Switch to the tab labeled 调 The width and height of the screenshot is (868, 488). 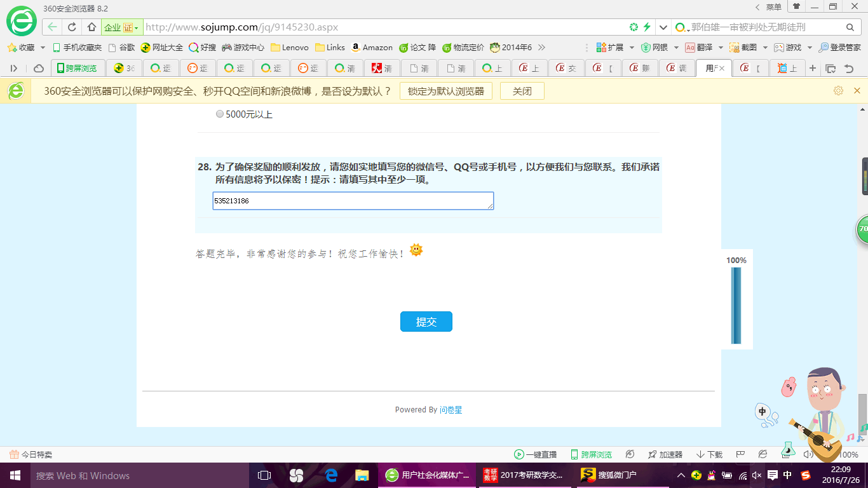677,68
